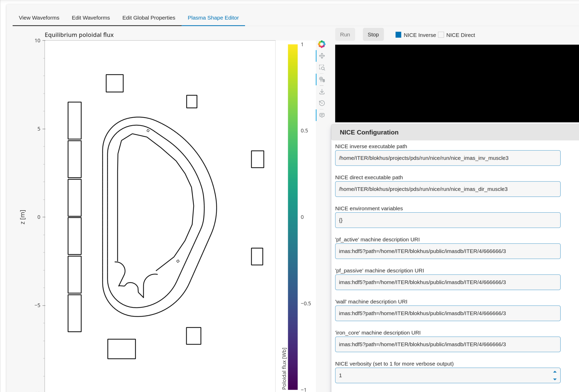Click the 'Poloidal flux [Wb]' colorbar label
Screen dimensions: 579x392
[284, 369]
